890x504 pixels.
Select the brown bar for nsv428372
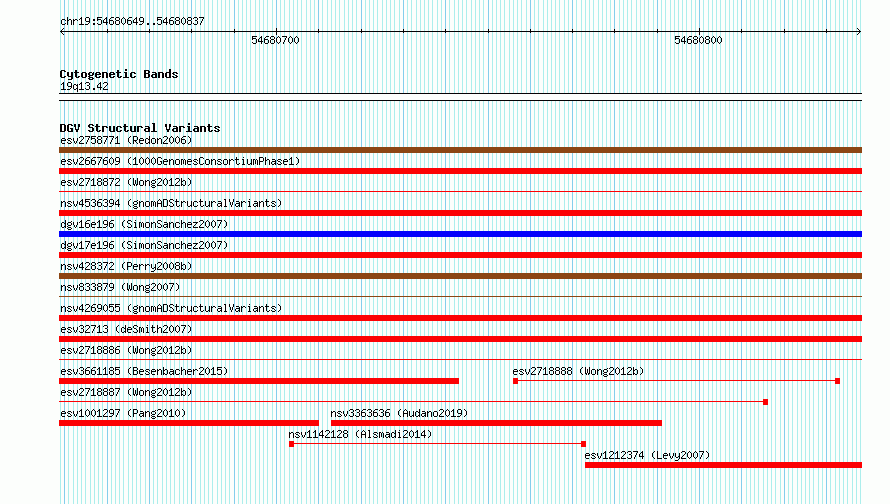[460, 276]
